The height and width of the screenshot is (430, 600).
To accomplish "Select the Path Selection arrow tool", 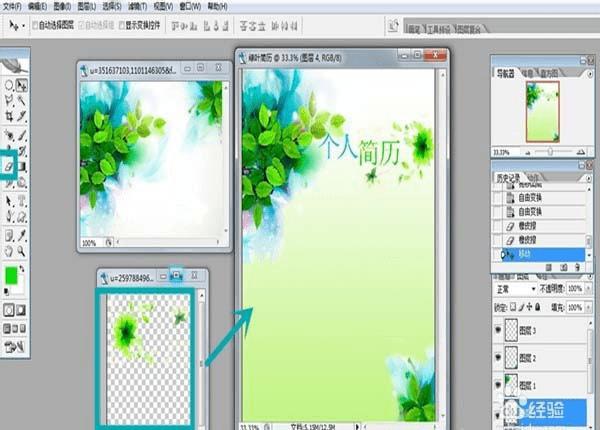I will [x=9, y=201].
